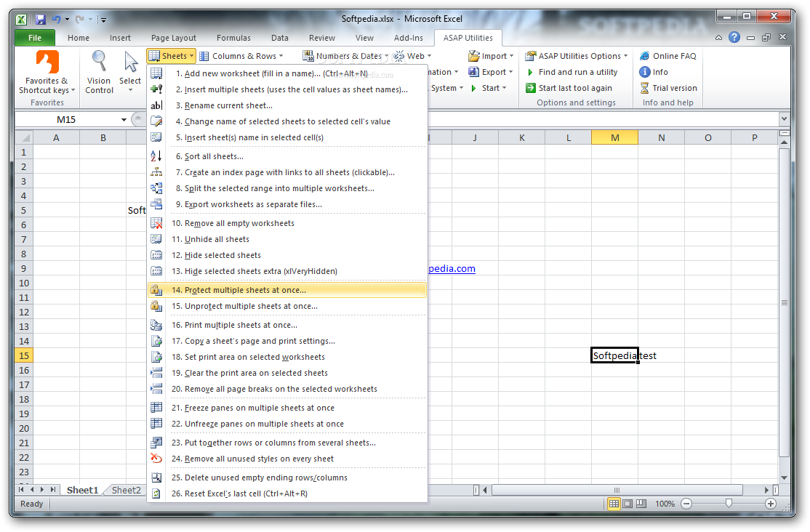The height and width of the screenshot is (532, 810).
Task: Click the 100% zoom level text
Action: 665,504
